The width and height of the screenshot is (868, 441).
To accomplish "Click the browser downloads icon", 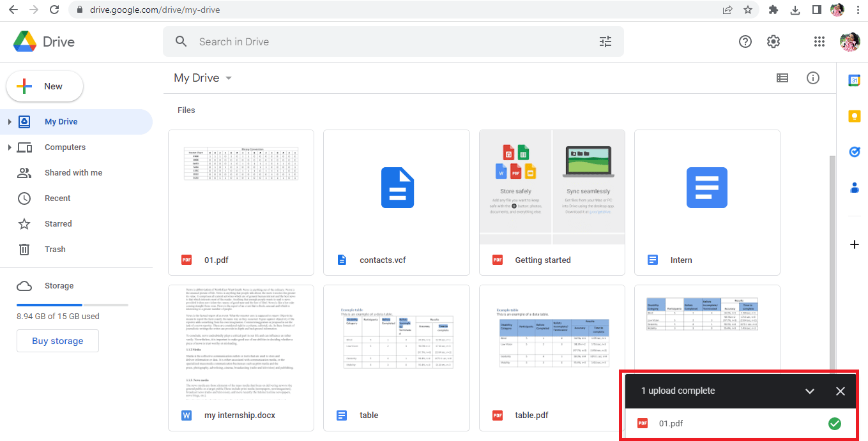I will point(795,10).
